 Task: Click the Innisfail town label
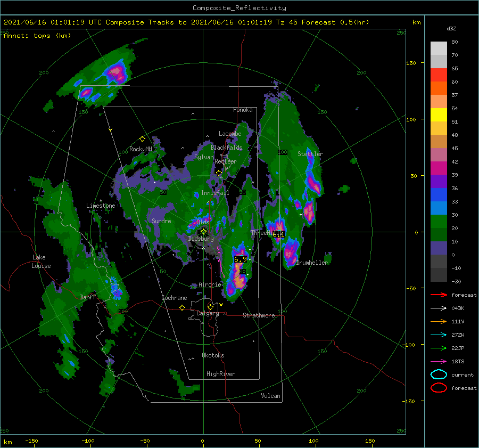point(215,193)
